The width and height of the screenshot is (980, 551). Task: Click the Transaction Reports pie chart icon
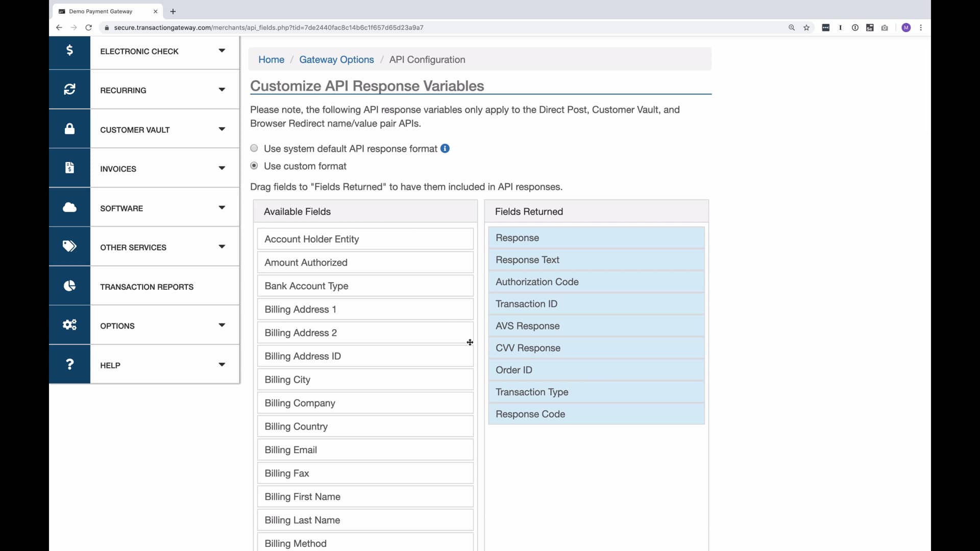[69, 286]
